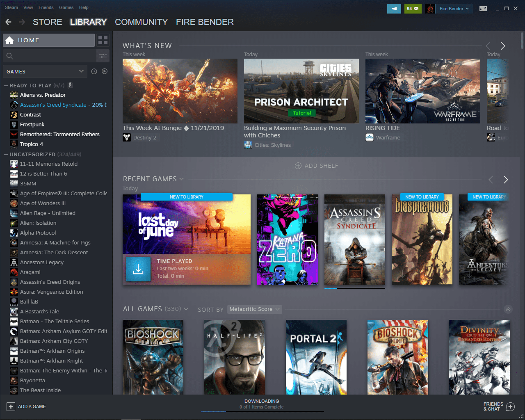
Task: Click the Fire Bender avatar picture
Action: click(429, 9)
